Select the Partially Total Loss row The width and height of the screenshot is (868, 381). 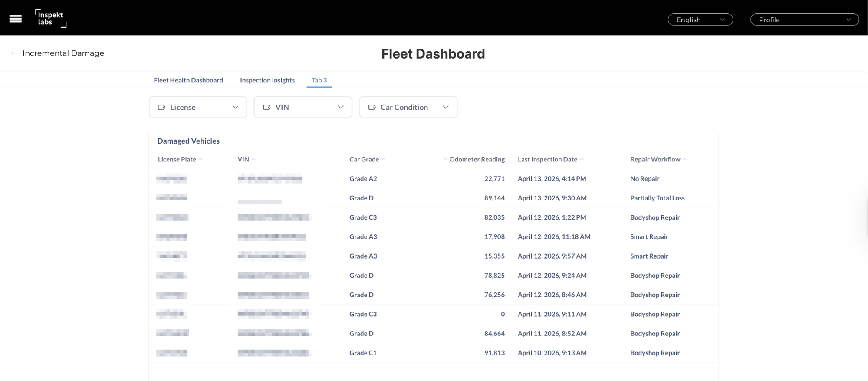point(433,198)
